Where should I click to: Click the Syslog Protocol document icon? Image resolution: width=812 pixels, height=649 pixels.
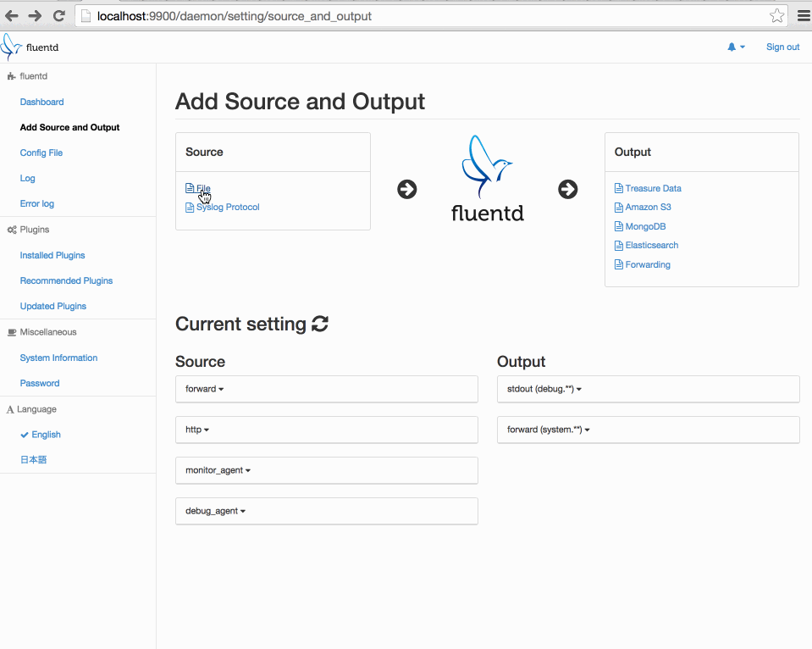[190, 208]
